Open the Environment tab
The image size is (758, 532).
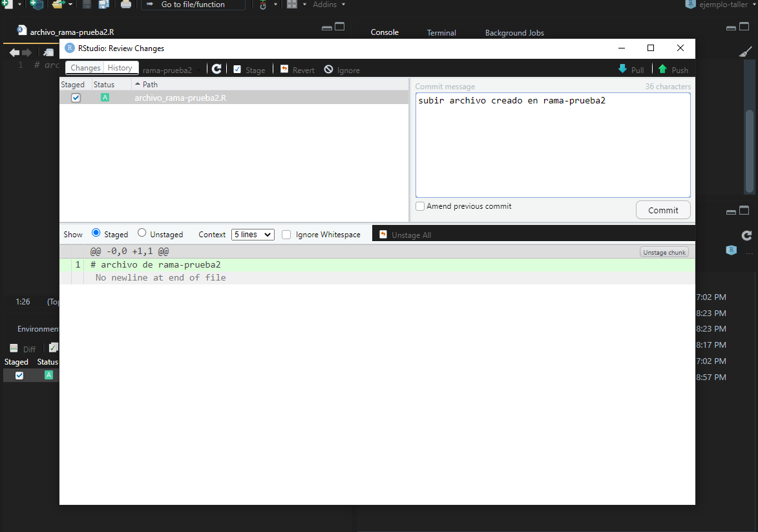tap(37, 329)
